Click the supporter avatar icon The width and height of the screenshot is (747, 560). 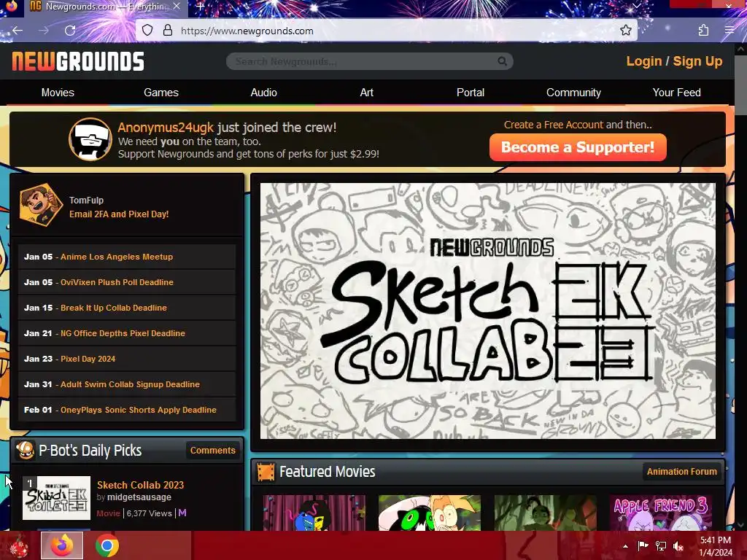tap(90, 139)
